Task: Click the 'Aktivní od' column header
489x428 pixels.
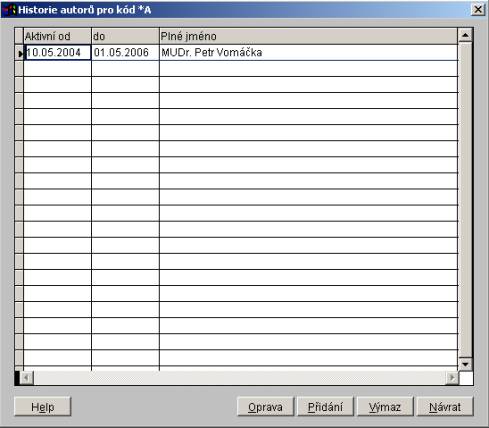Action: 57,36
